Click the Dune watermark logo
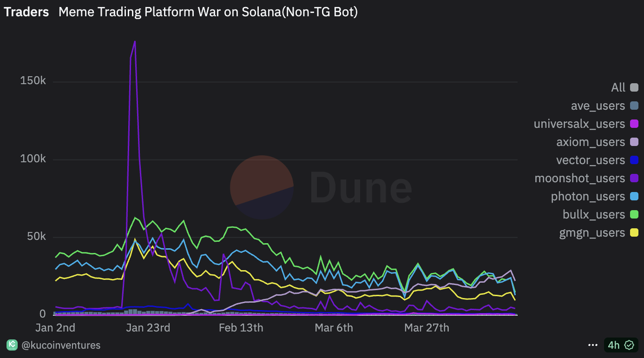Screen dimensions: 644x358 pyautogui.click(x=321, y=187)
